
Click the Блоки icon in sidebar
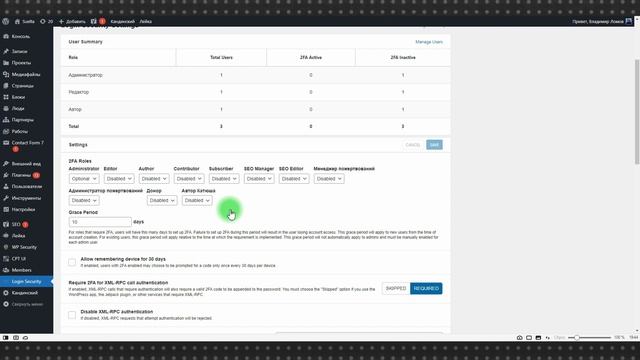(x=6, y=97)
